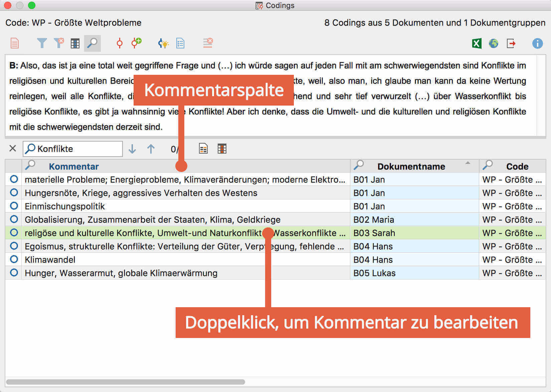Click circle marker of 'Klimawandel' row
This screenshot has width=551, height=392.
click(14, 259)
